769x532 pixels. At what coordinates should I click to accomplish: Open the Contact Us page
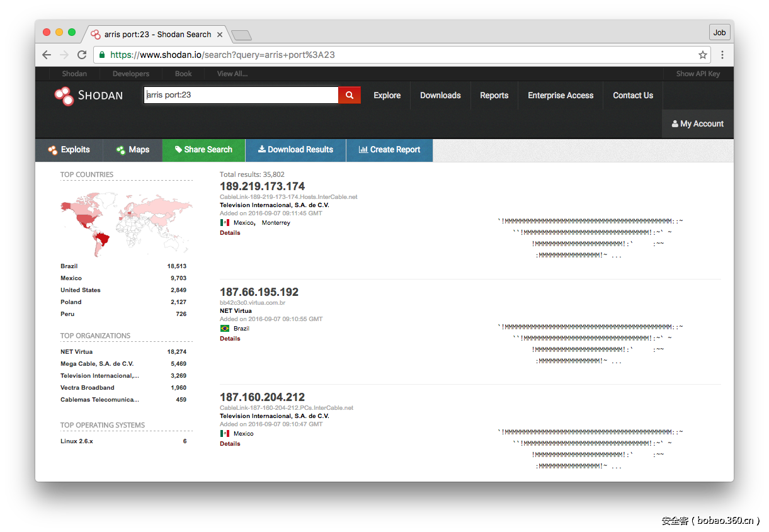(x=633, y=96)
